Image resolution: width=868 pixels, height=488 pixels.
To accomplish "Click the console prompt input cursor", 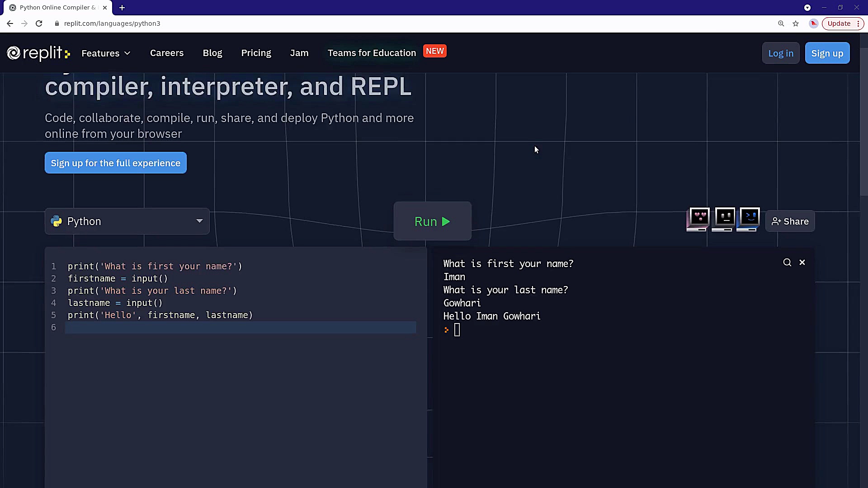I will 457,330.
